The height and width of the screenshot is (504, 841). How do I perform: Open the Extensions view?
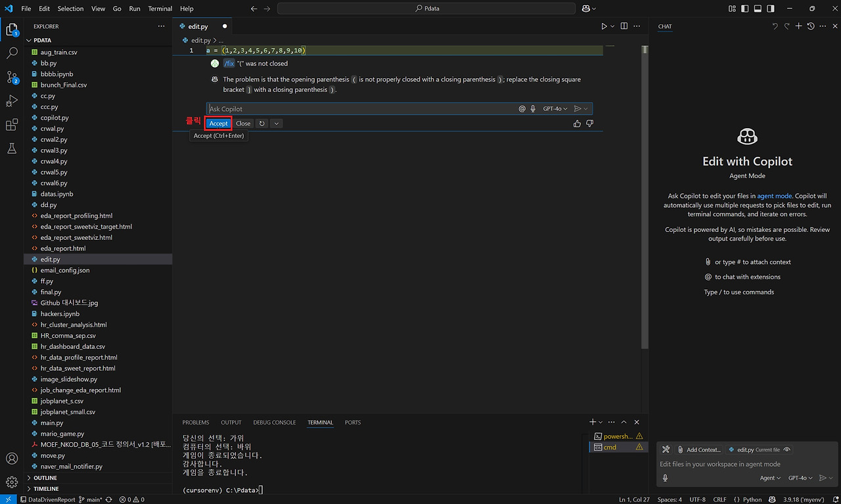[x=12, y=125]
